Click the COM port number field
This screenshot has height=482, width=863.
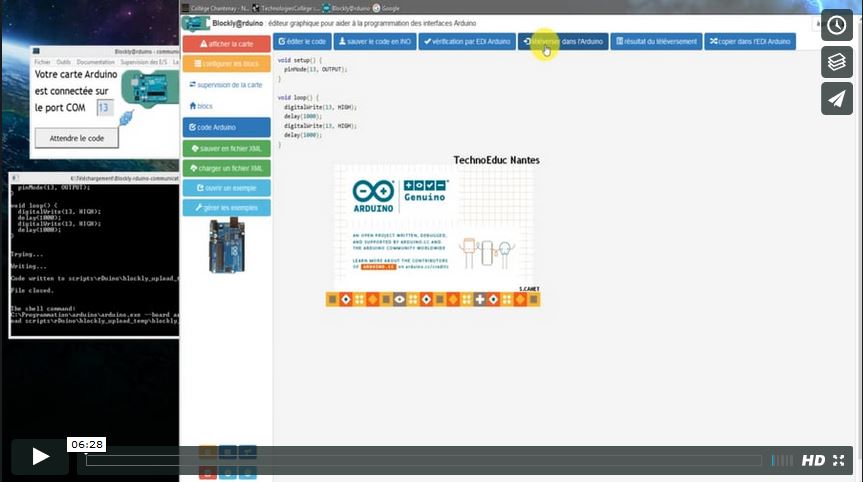[x=104, y=107]
